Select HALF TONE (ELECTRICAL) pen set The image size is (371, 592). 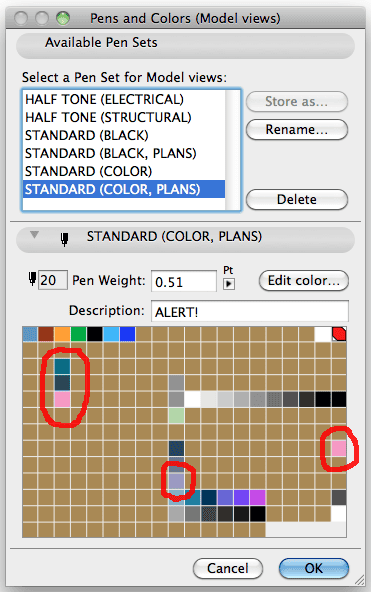[x=105, y=99]
